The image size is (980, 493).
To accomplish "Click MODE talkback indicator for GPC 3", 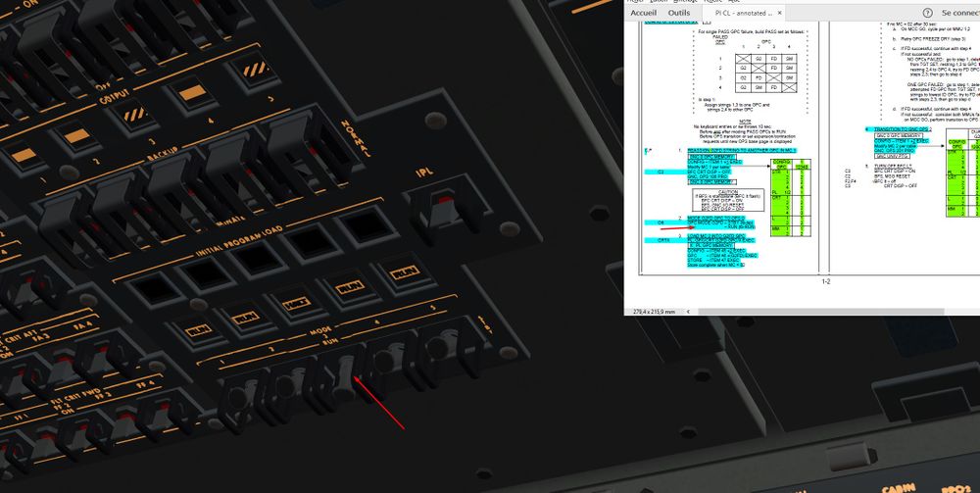I will [296, 303].
